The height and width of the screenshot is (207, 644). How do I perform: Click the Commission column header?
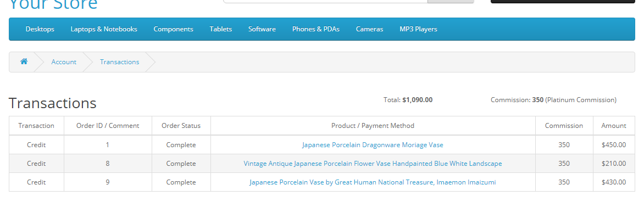(x=564, y=126)
